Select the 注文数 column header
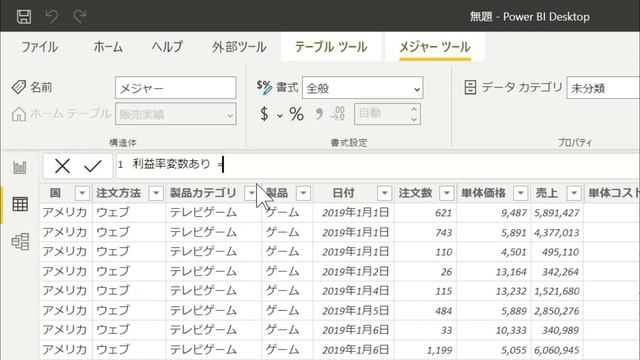Image resolution: width=640 pixels, height=360 pixels. [x=416, y=193]
